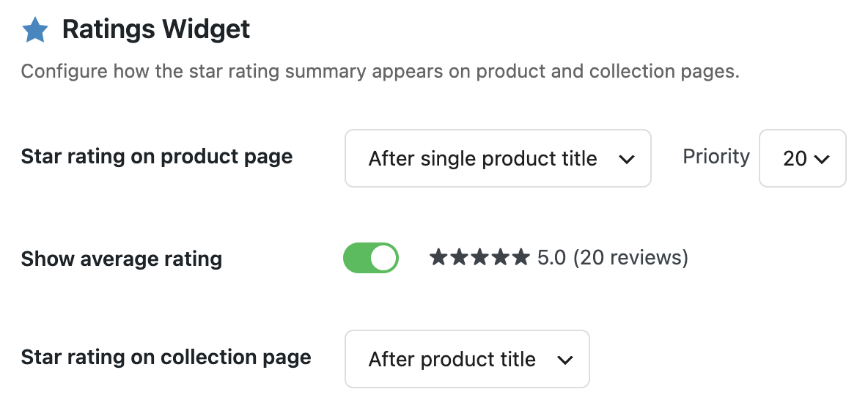Click the Priority label text
Viewport: 868px width, 400px height.
(716, 157)
